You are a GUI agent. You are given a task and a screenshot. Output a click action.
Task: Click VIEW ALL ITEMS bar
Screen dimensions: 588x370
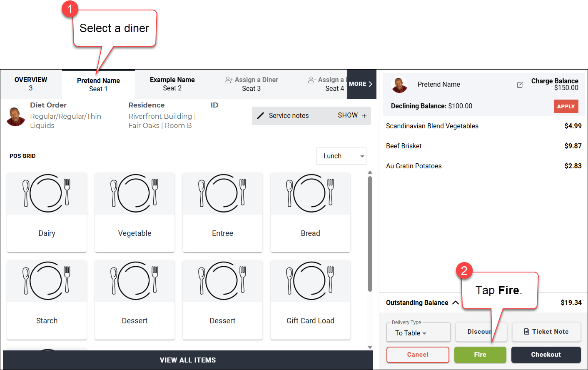(x=188, y=360)
